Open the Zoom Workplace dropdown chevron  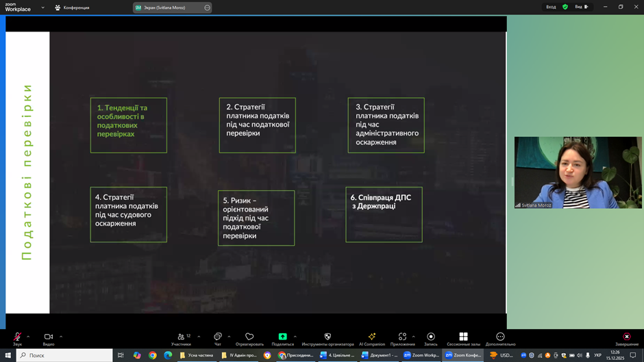[x=42, y=8]
